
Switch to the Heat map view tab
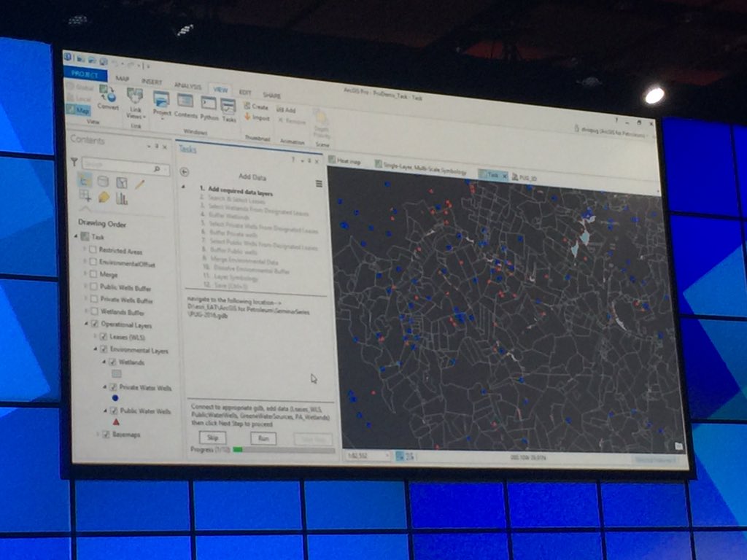pos(345,161)
